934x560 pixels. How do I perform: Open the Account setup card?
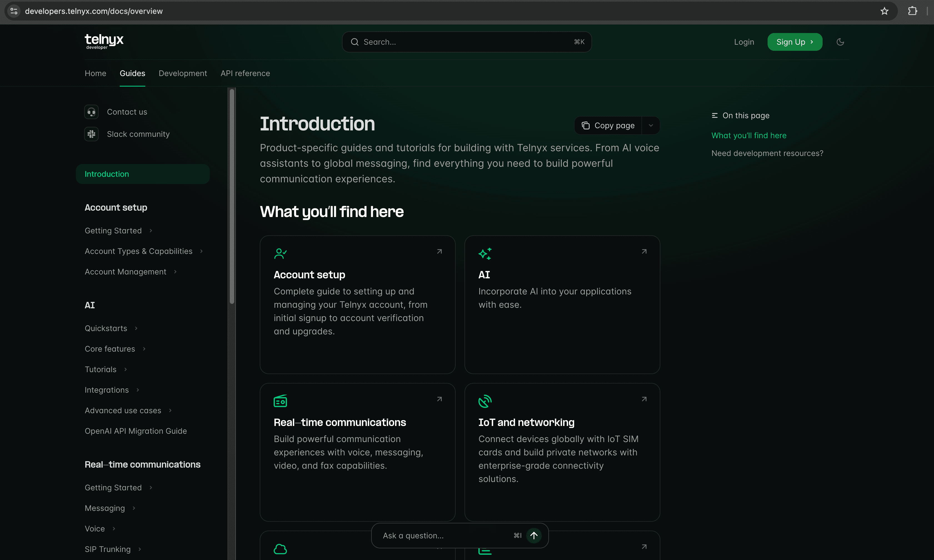click(x=357, y=304)
